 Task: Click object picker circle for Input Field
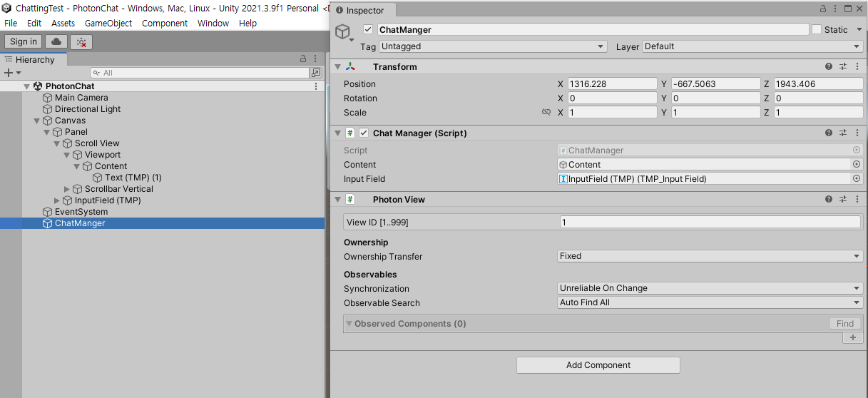[x=857, y=178]
